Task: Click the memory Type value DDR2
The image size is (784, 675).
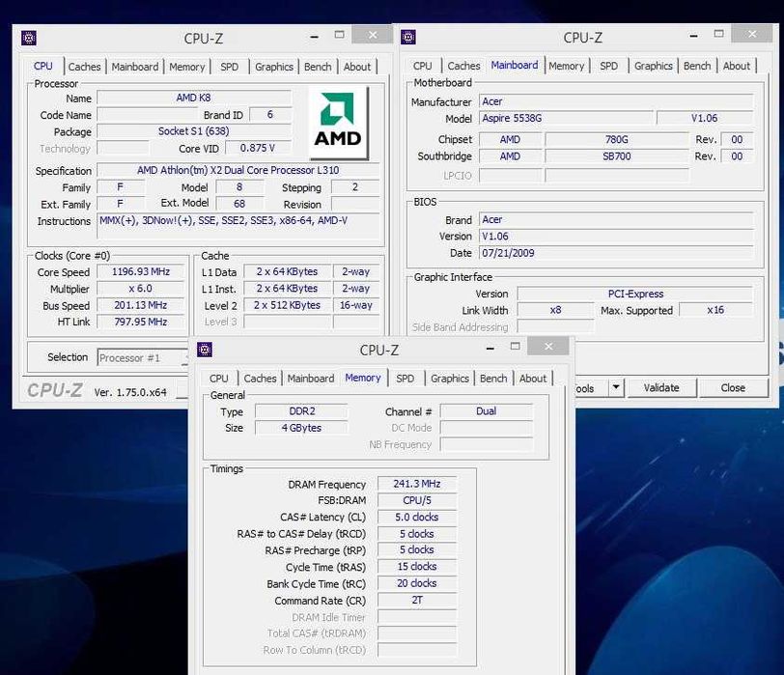Action: tap(301, 411)
